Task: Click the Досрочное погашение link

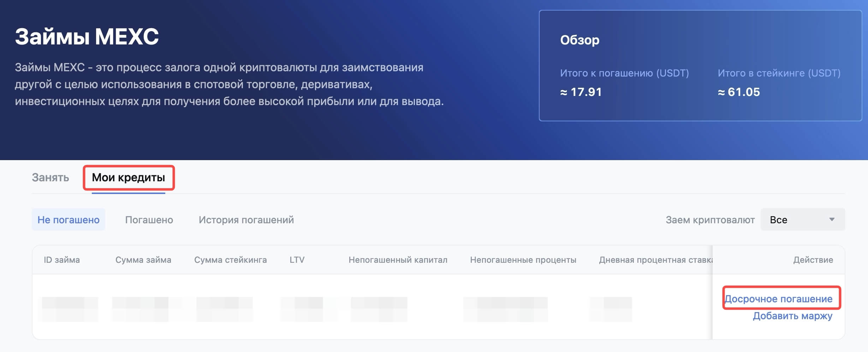Action: tap(778, 299)
